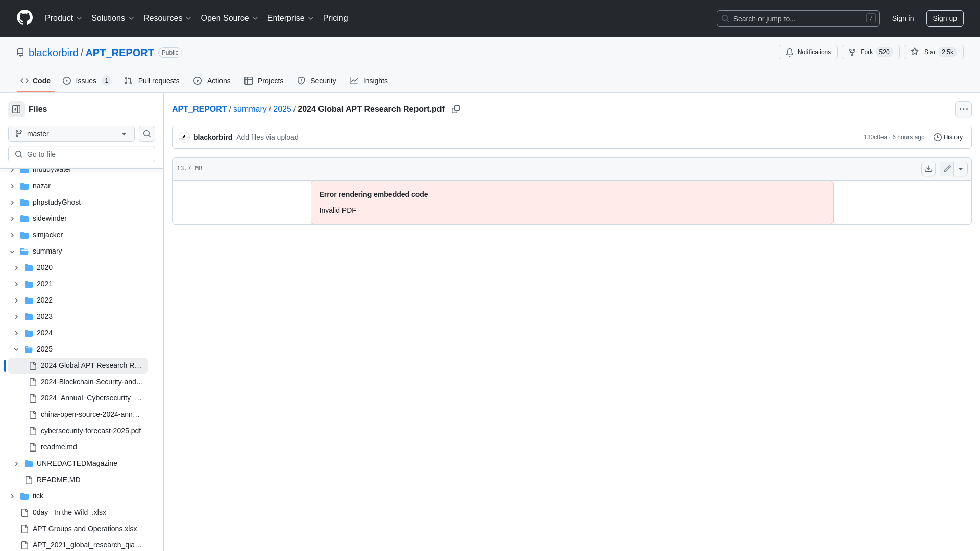The image size is (980, 551).
Task: Open the GitHub home logo
Action: 24,18
